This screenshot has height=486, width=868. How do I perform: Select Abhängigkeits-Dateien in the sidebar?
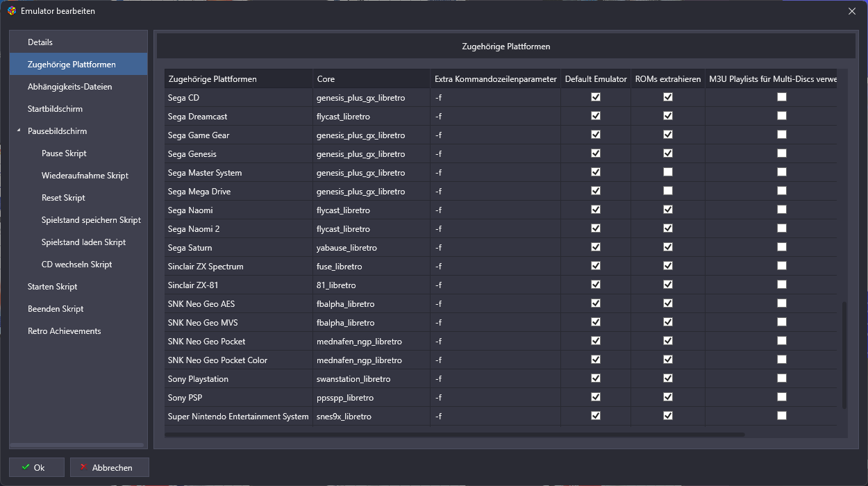[x=69, y=87]
